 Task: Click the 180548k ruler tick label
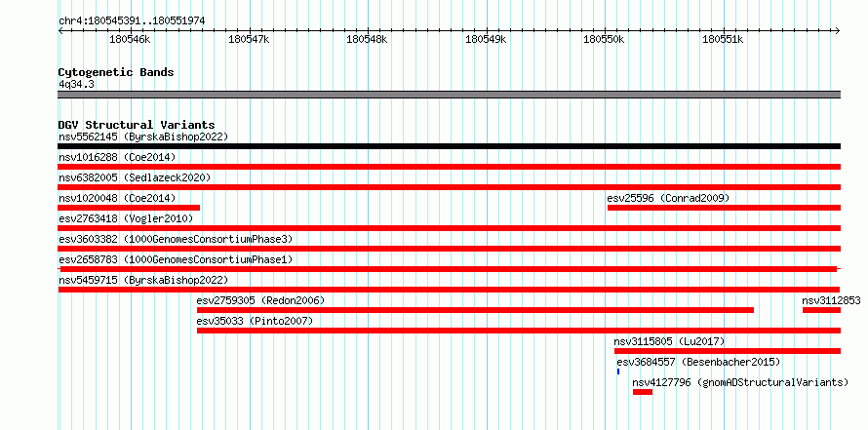click(367, 39)
